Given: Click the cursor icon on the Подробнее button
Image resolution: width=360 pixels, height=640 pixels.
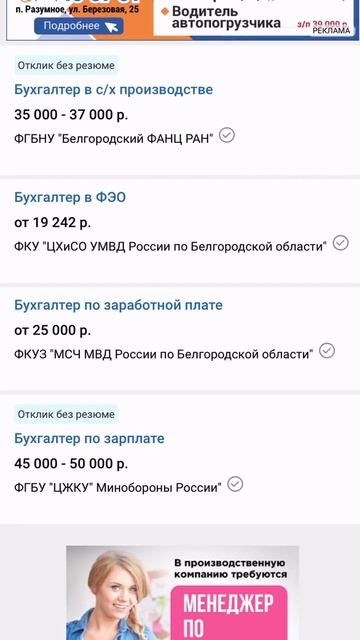Looking at the screenshot, I should tap(111, 27).
